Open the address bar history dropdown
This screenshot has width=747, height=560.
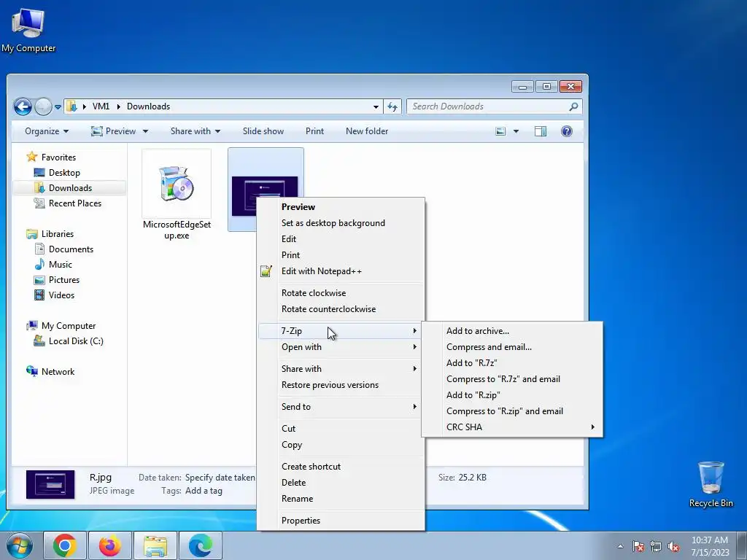tap(376, 106)
